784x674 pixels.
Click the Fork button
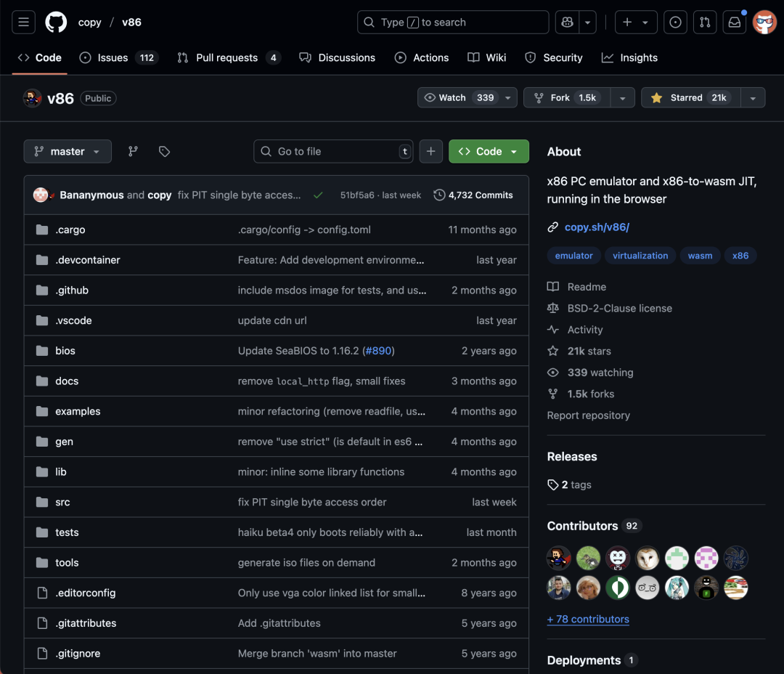pos(567,97)
